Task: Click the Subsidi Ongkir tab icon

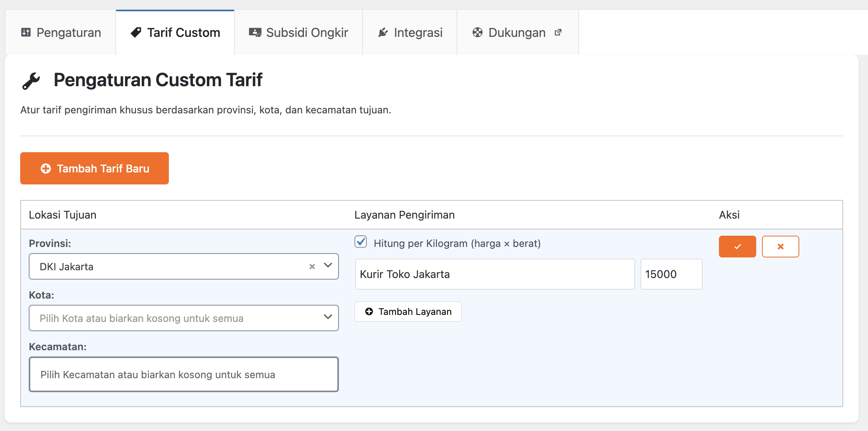Action: [255, 32]
